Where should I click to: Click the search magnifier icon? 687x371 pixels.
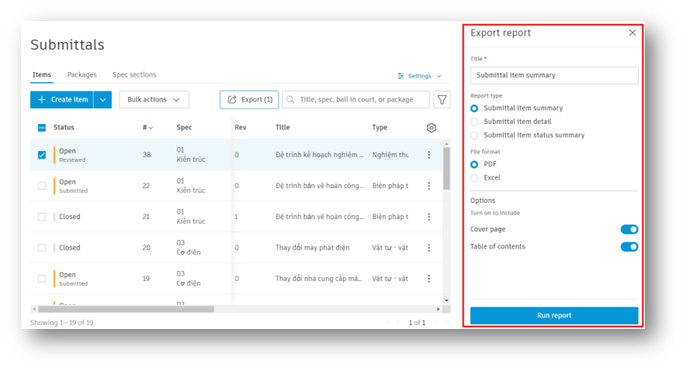point(290,100)
